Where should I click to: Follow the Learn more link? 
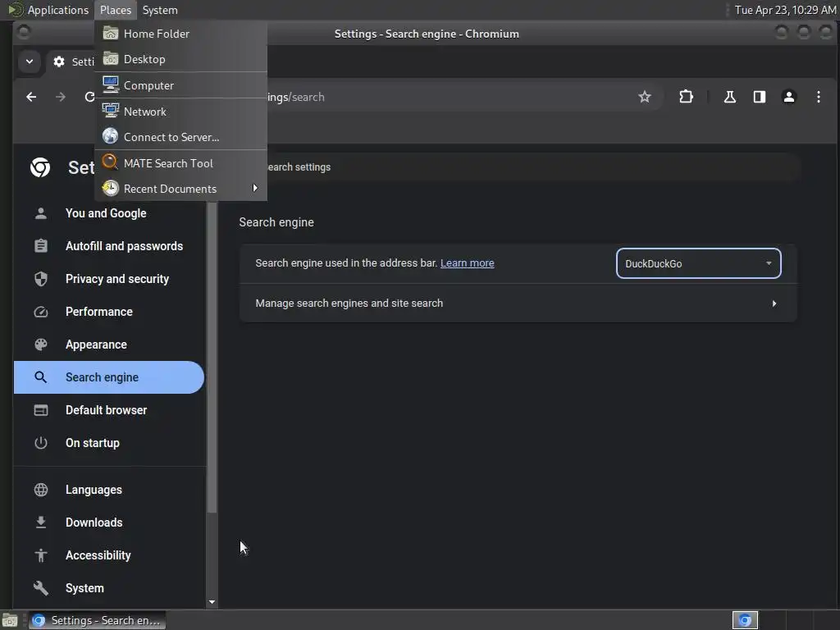click(x=467, y=263)
